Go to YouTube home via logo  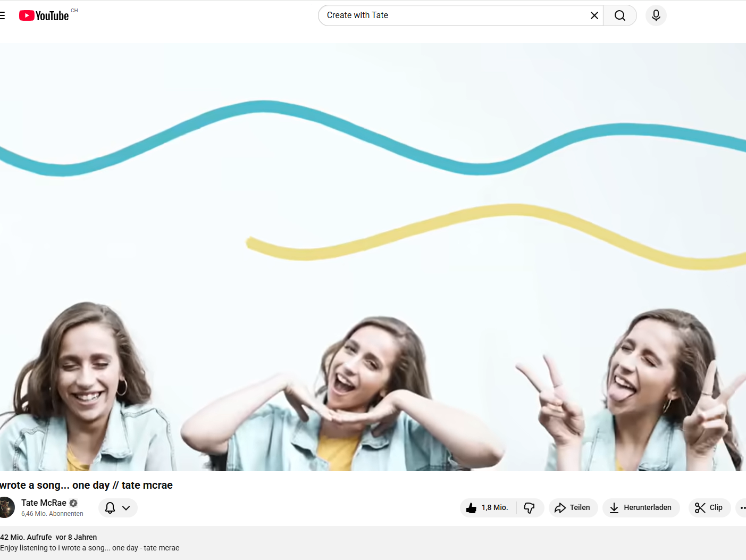(x=45, y=15)
